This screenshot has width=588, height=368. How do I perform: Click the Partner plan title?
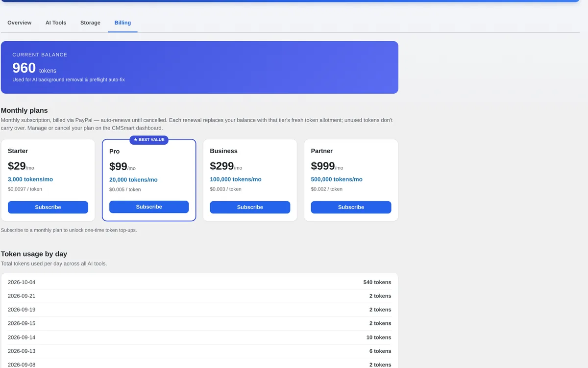[322, 151]
